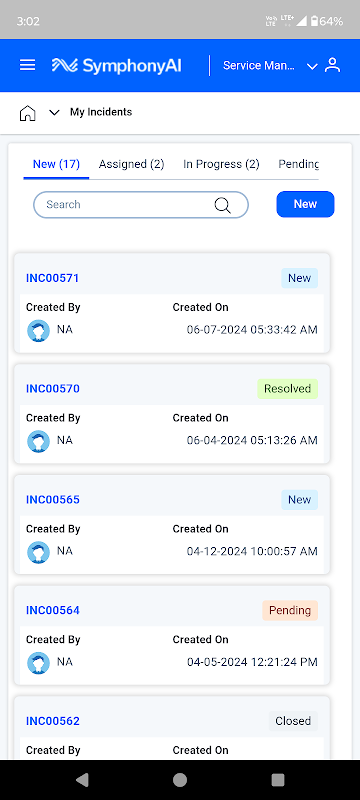The image size is (360, 800).
Task: Switch to the In Progress (2) tab
Action: pos(221,164)
